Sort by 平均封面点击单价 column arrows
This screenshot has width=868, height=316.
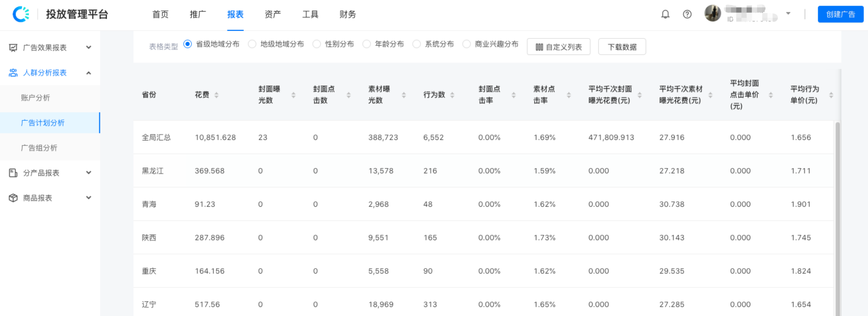pyautogui.click(x=771, y=95)
